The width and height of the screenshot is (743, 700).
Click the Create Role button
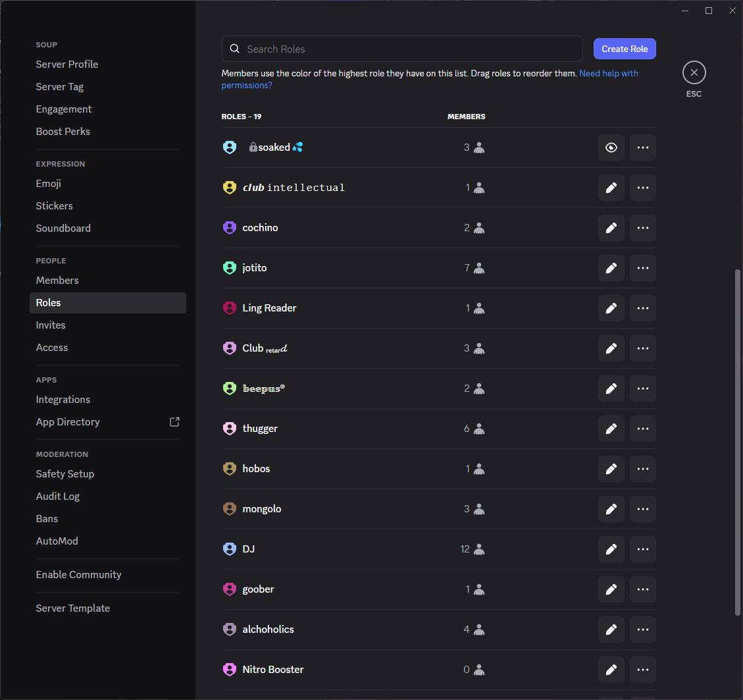tap(624, 49)
